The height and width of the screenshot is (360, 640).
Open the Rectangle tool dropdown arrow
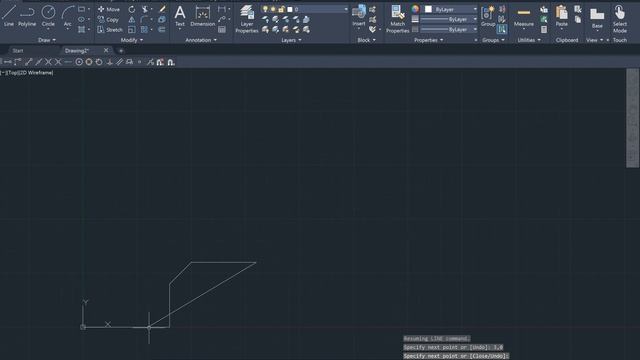click(x=89, y=9)
